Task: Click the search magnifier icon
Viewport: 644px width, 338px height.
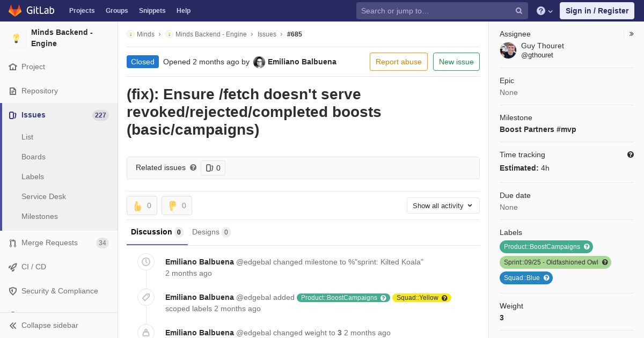Action: point(519,11)
